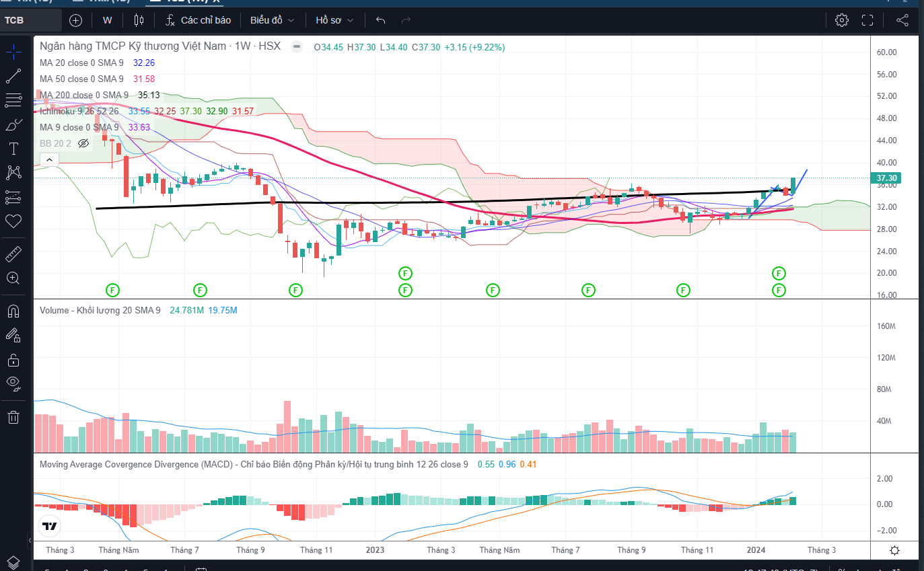Viewport: 924px width, 571px height.
Task: Remove drawings with the trash icon
Action: pyautogui.click(x=13, y=417)
